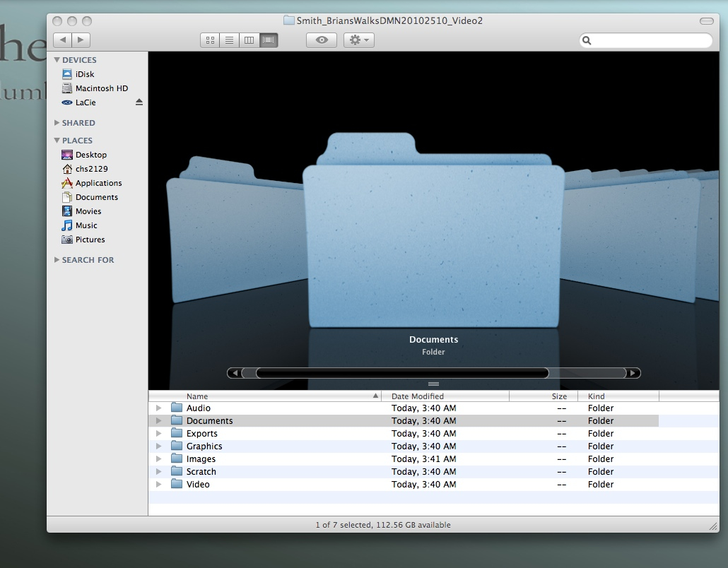Eject the LaCie drive
Screen dimensions: 728x568
[139, 102]
